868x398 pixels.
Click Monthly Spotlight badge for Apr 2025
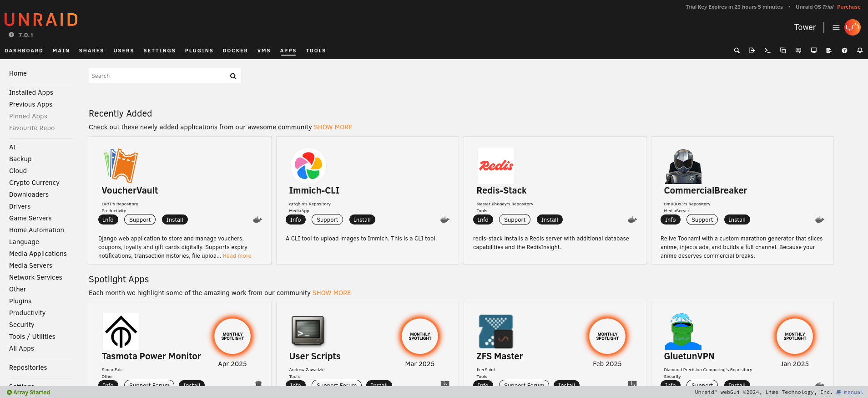tap(232, 337)
